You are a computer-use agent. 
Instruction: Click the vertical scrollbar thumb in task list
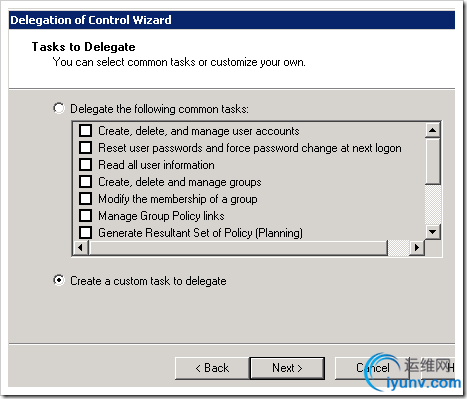pyautogui.click(x=433, y=161)
